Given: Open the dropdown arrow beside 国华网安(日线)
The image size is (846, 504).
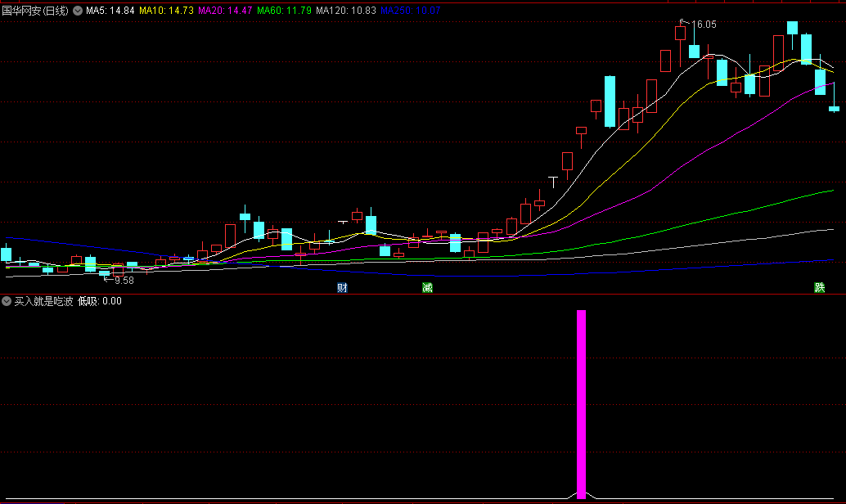Looking at the screenshot, I should [x=78, y=11].
